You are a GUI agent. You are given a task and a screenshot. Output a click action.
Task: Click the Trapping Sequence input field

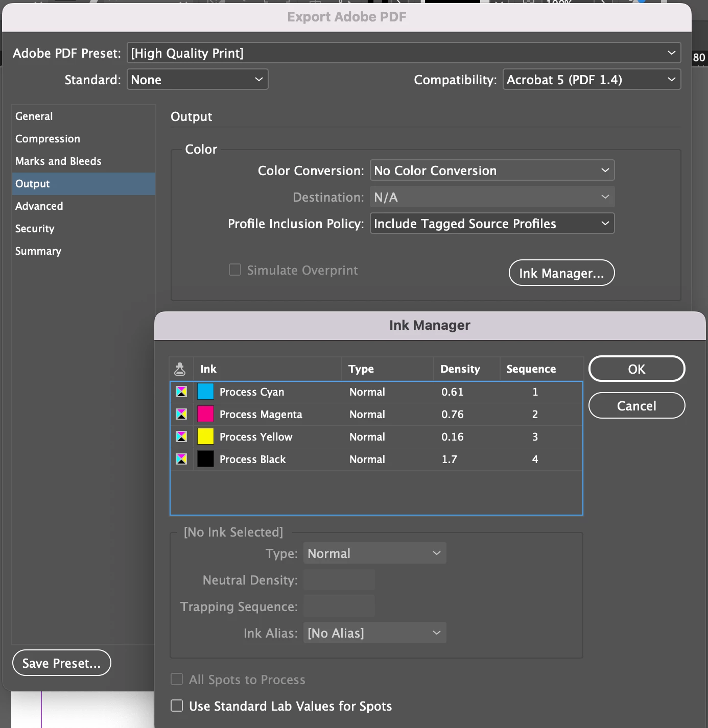[x=339, y=606]
